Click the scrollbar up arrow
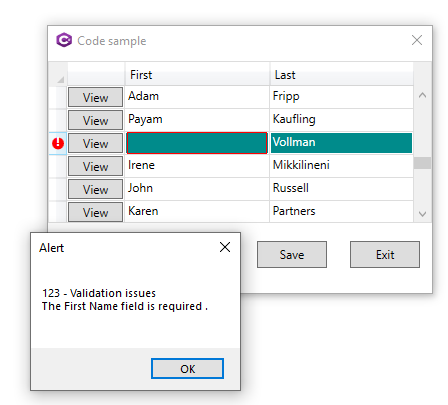This screenshot has width=448, height=405. (x=422, y=95)
